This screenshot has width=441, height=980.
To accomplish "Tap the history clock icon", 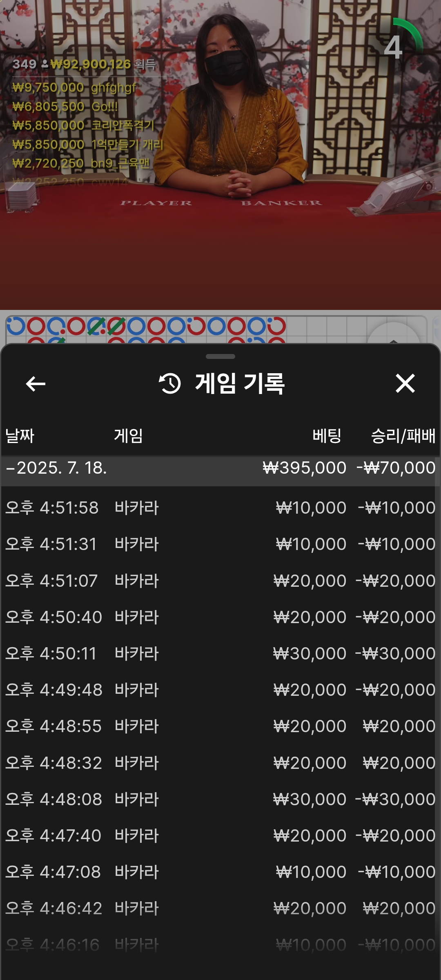I will (x=169, y=383).
